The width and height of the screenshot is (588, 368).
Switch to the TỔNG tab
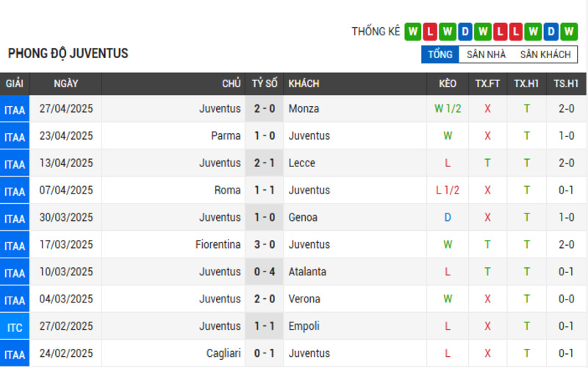tap(440, 54)
